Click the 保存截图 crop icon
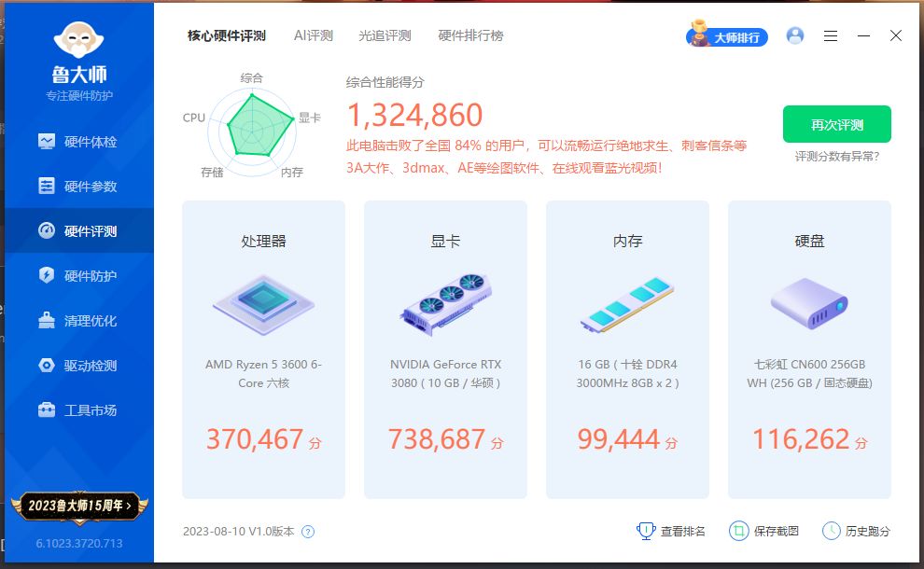Viewport: 924px width, 569px height. coord(738,531)
